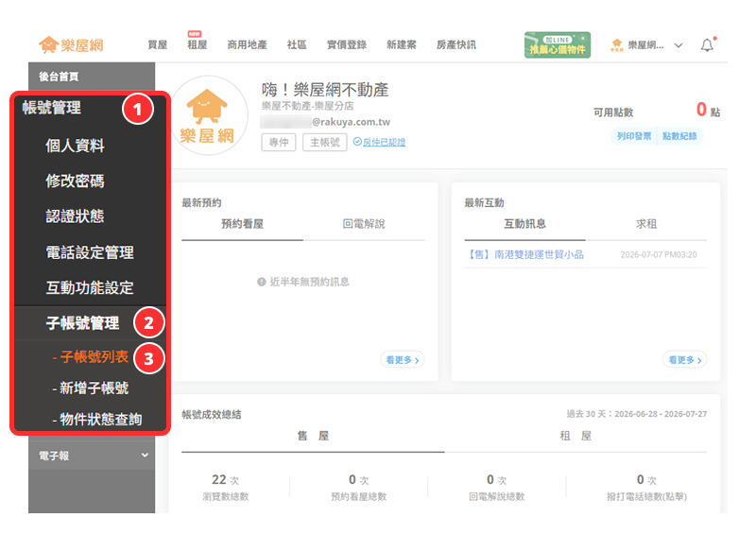Click the LINE 推薦心儀物件 banner
Viewport: 756px width, 552px height.
(558, 44)
